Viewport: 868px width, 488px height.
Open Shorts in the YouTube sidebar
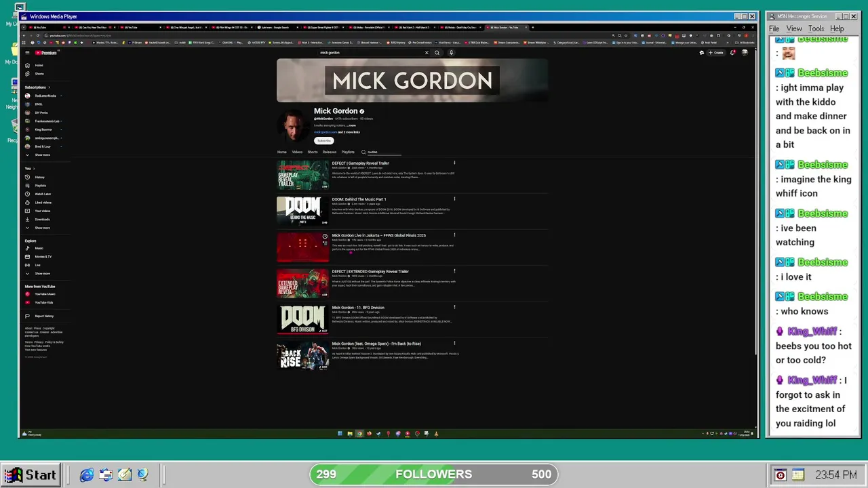click(39, 73)
